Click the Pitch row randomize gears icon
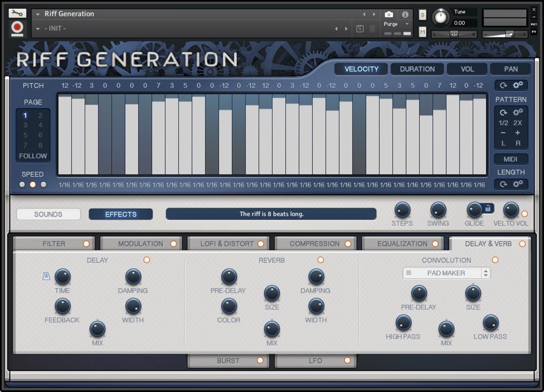544x392 pixels. point(518,85)
